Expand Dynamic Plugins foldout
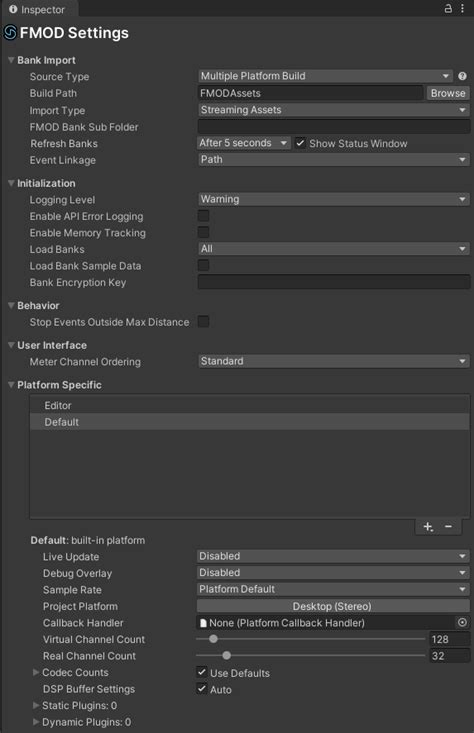Viewport: 474px width, 733px height. pyautogui.click(x=36, y=722)
